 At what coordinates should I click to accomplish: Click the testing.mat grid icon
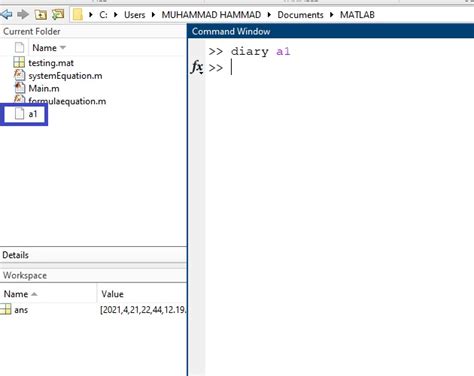click(x=19, y=62)
